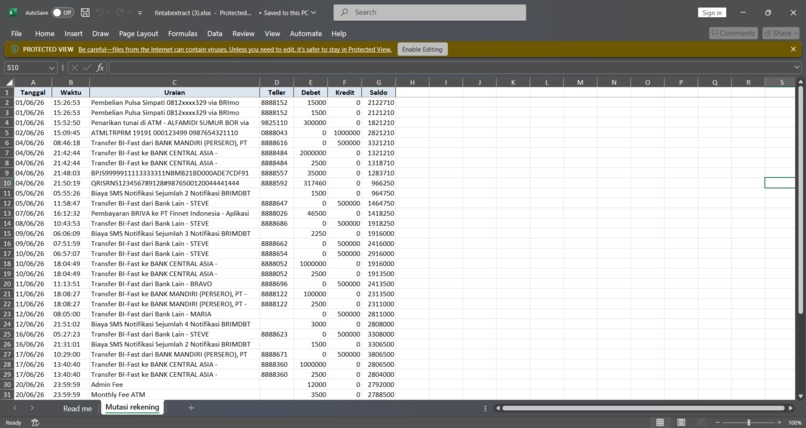Select the cell reading Admin Fee

pyautogui.click(x=174, y=384)
